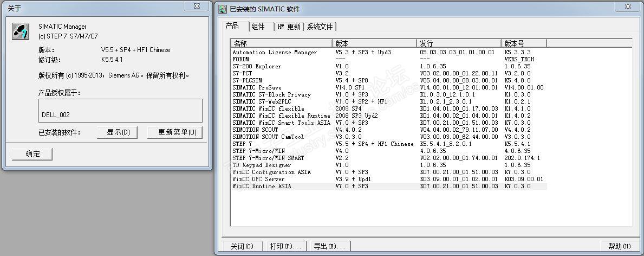This screenshot has width=644, height=256.
Task: Sort by the 版本 column header
Action: click(x=374, y=43)
